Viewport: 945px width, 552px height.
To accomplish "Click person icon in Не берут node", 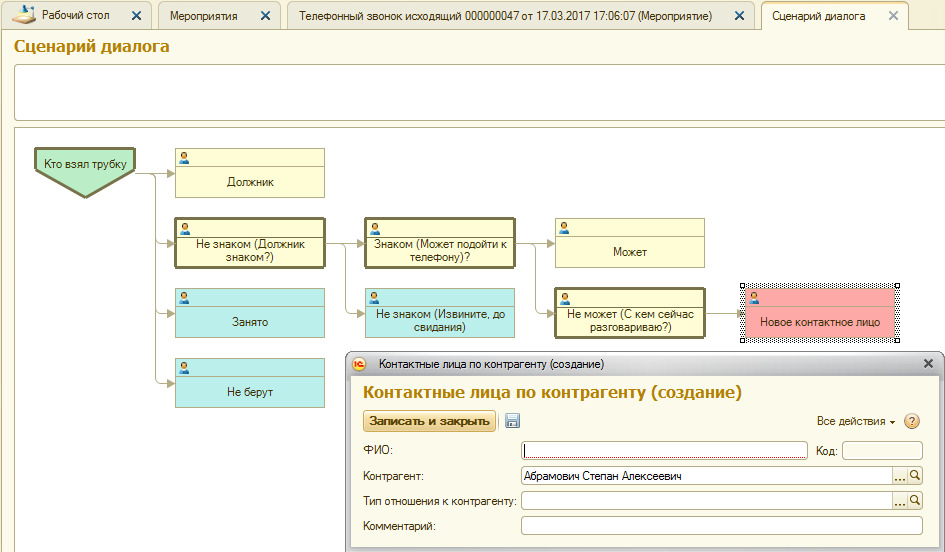I will 184,368.
